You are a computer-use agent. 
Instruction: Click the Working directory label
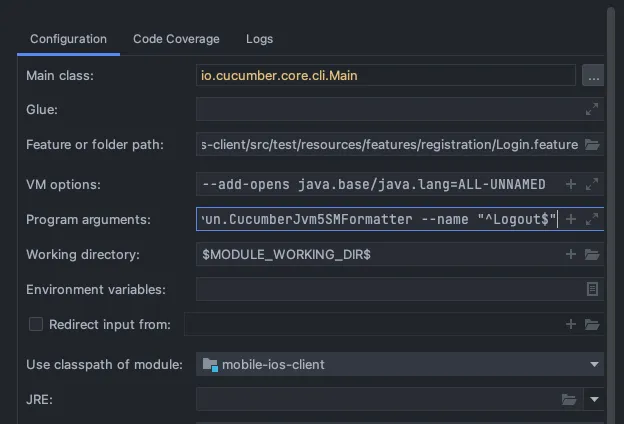pos(83,254)
